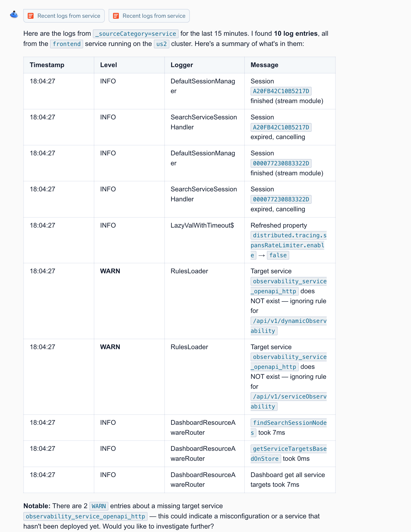Open first Recent logs from service chip
The height and width of the screenshot is (532, 411).
[x=64, y=16]
